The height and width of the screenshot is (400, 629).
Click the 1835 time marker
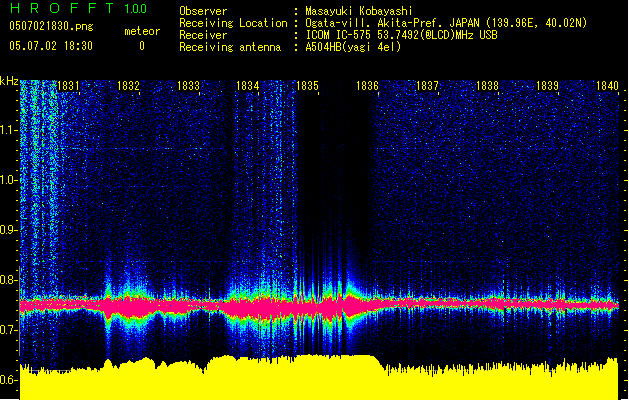pyautogui.click(x=307, y=86)
